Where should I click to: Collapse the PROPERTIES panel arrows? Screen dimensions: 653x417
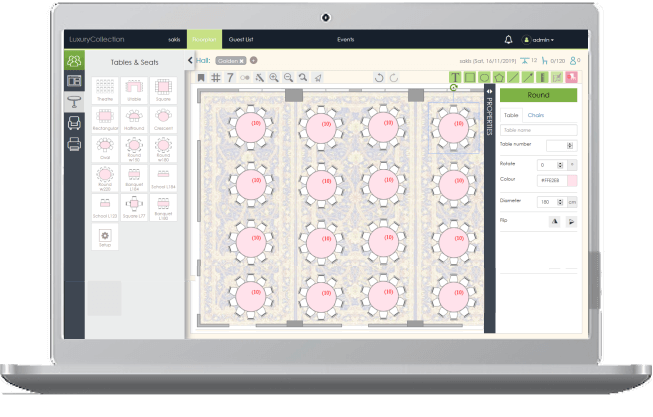489,91
